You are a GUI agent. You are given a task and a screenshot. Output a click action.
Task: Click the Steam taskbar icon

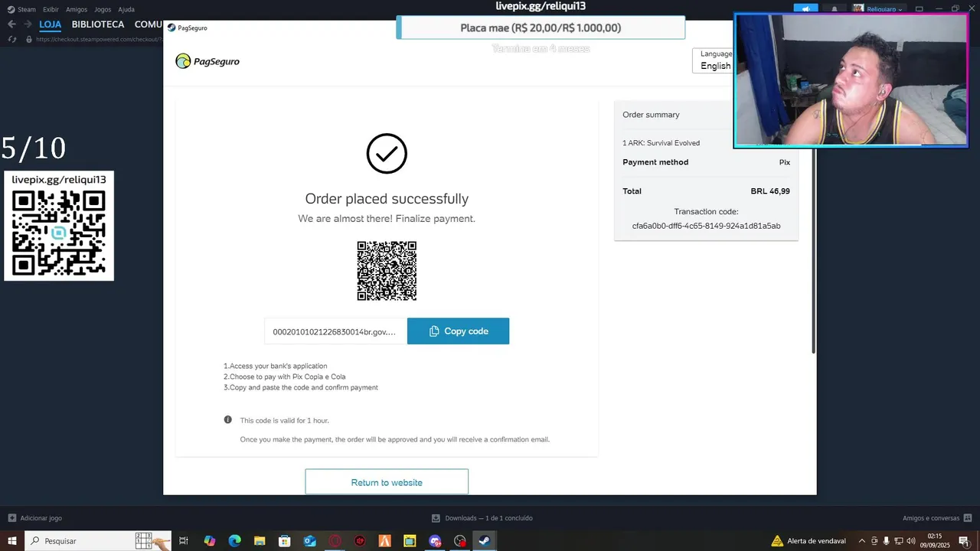[485, 541]
